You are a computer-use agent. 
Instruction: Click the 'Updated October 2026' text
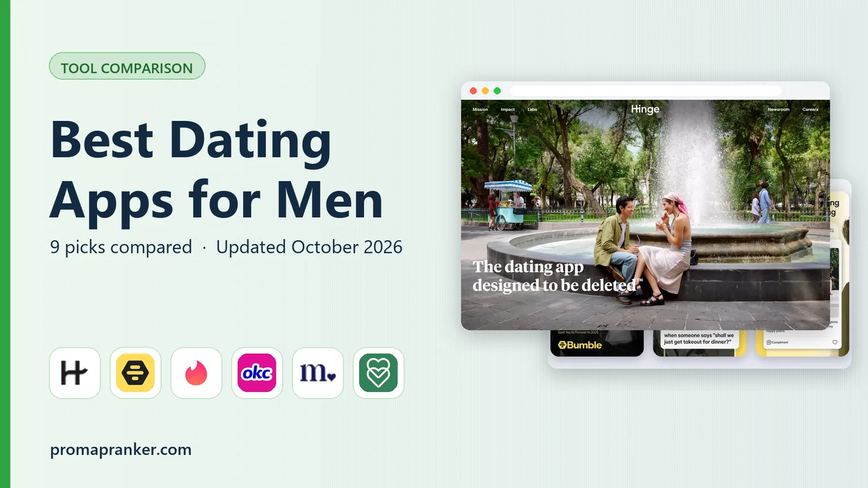309,247
